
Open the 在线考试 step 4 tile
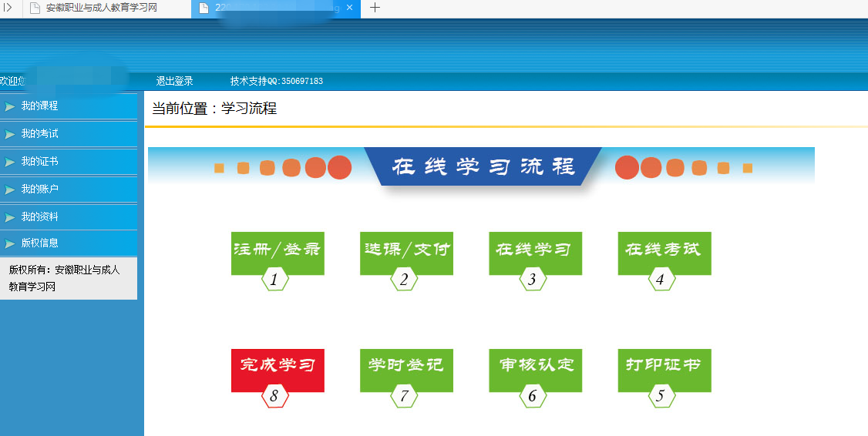pos(664,251)
